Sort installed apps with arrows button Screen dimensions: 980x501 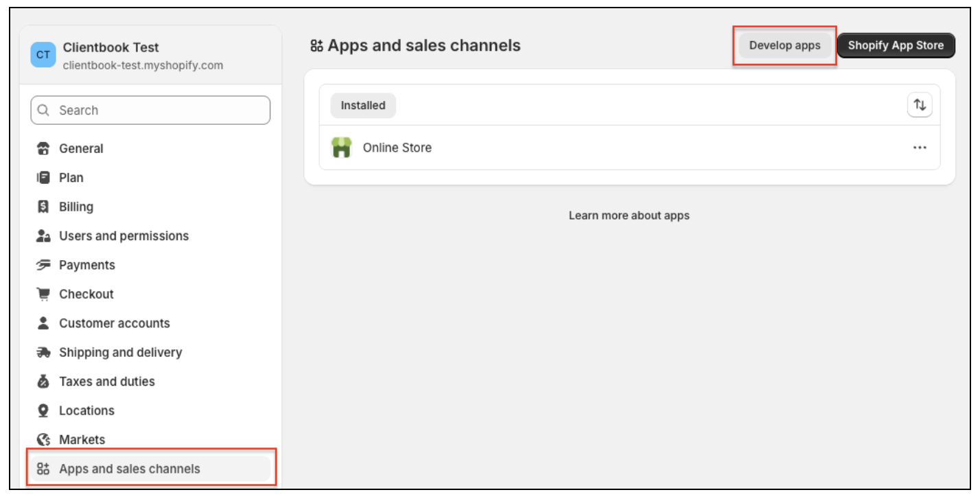[x=920, y=105]
